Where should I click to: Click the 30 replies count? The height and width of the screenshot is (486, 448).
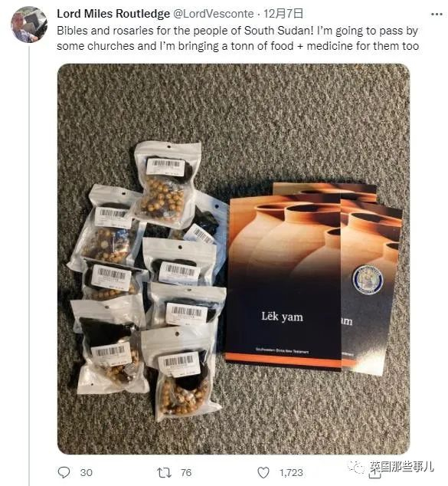pyautogui.click(x=86, y=473)
